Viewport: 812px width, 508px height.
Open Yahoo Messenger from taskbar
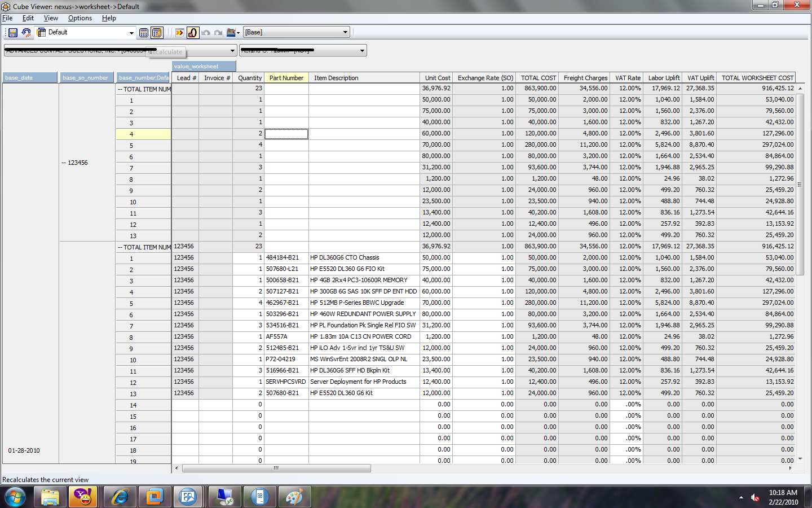point(83,497)
